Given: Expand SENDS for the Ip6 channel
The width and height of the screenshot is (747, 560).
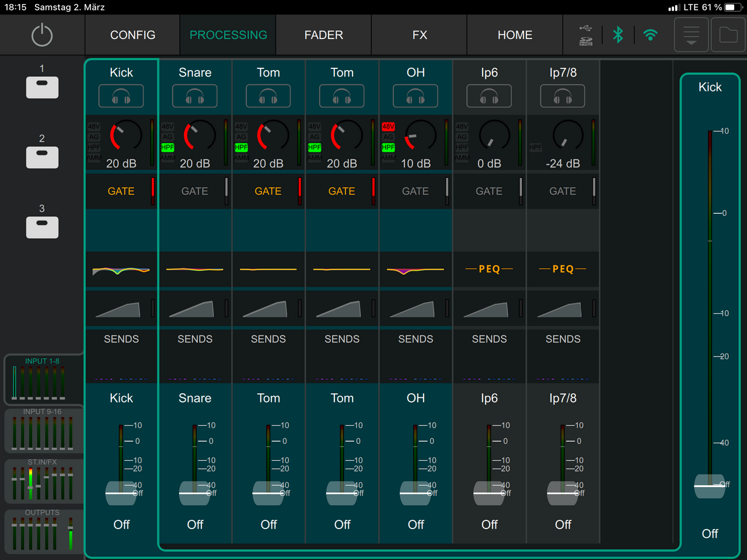Looking at the screenshot, I should (x=489, y=339).
